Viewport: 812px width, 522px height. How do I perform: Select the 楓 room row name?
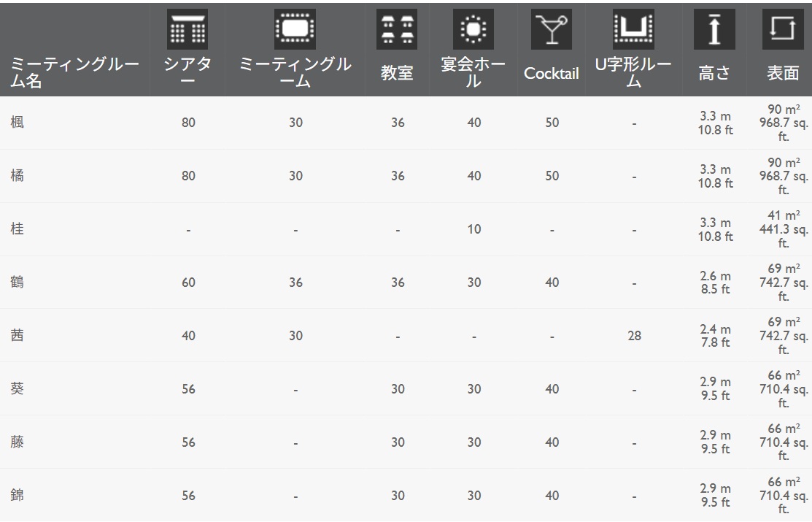click(17, 123)
